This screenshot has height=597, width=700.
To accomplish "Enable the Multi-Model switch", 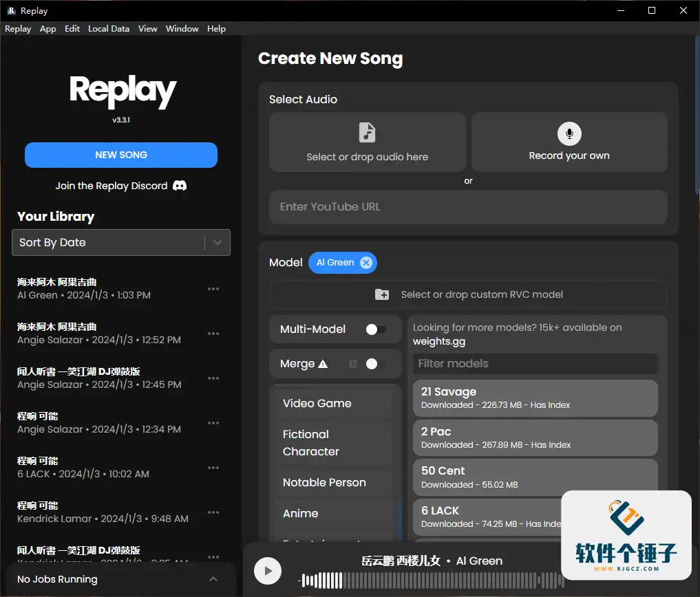I will point(376,329).
